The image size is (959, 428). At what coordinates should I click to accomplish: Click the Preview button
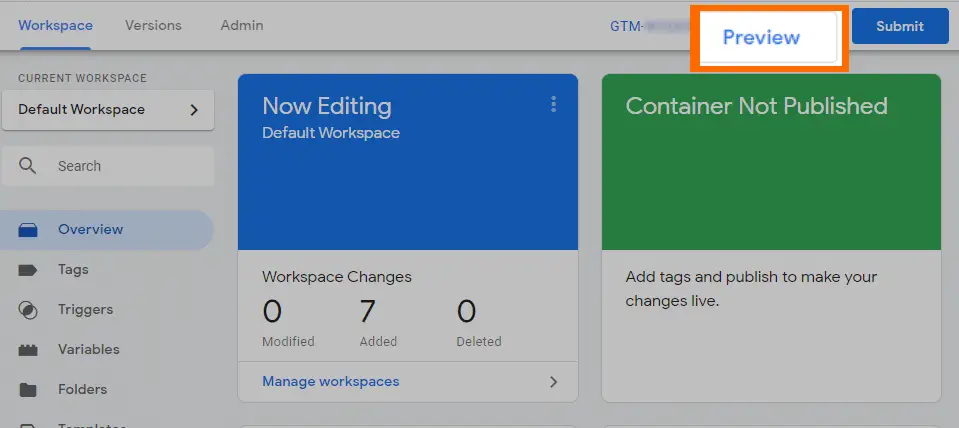[768, 37]
